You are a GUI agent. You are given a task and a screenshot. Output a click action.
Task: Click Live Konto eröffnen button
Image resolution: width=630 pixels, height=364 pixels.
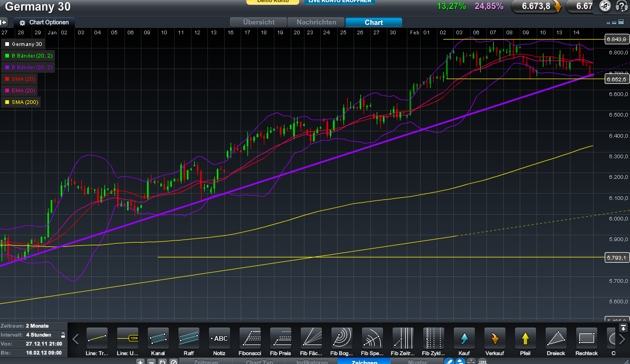point(340,2)
